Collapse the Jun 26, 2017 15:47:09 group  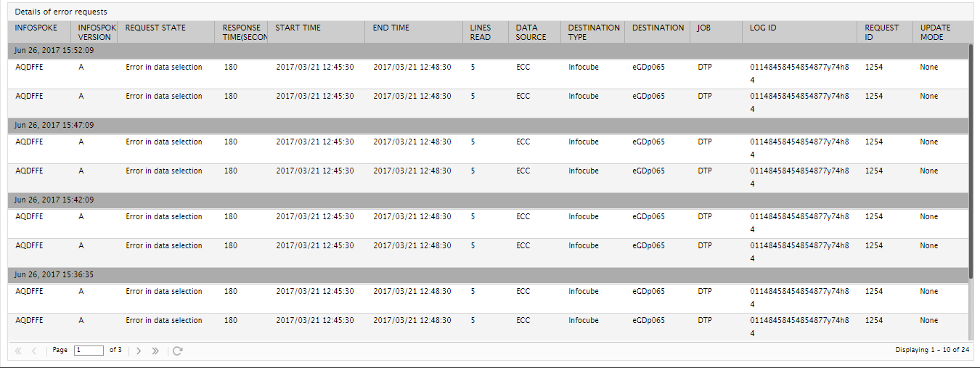coord(489,126)
